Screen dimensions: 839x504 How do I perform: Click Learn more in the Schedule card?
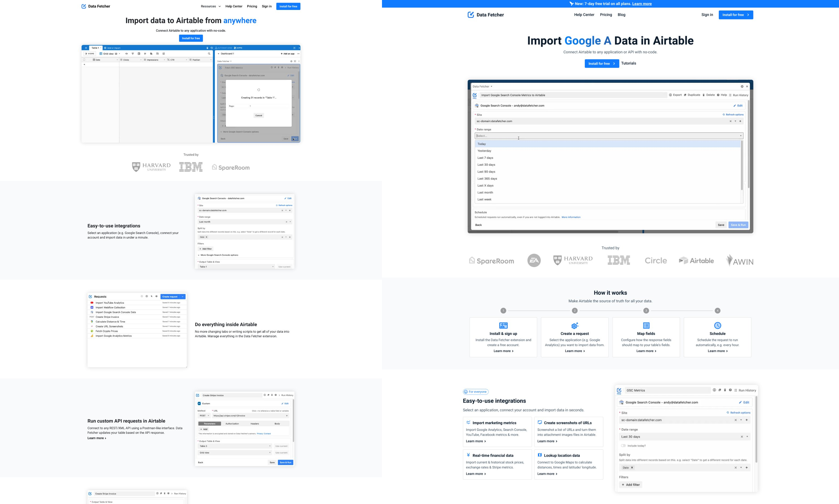[x=717, y=351]
